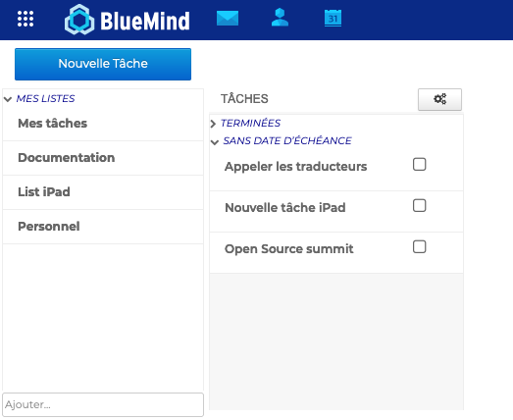Open the contacts person icon
This screenshot has height=420, width=513.
[x=280, y=18]
